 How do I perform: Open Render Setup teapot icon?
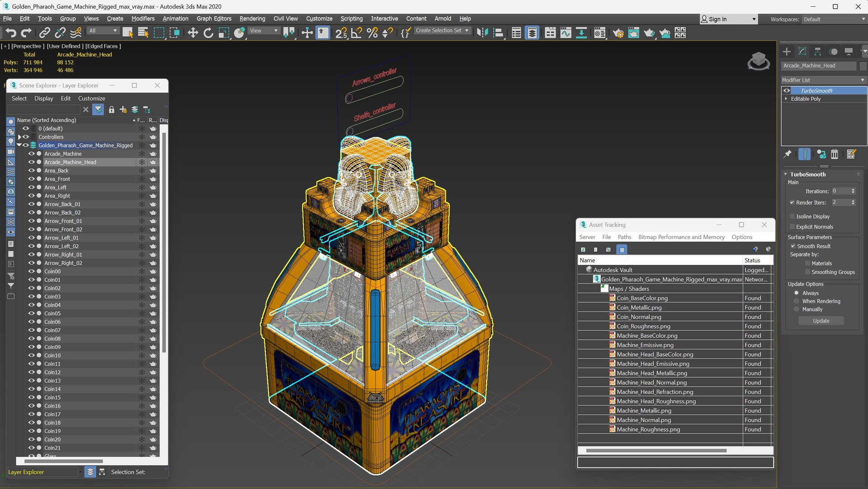[x=618, y=33]
